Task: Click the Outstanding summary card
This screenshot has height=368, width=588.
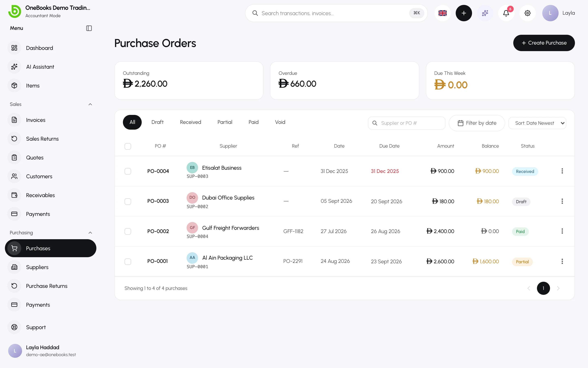Action: coord(189,81)
